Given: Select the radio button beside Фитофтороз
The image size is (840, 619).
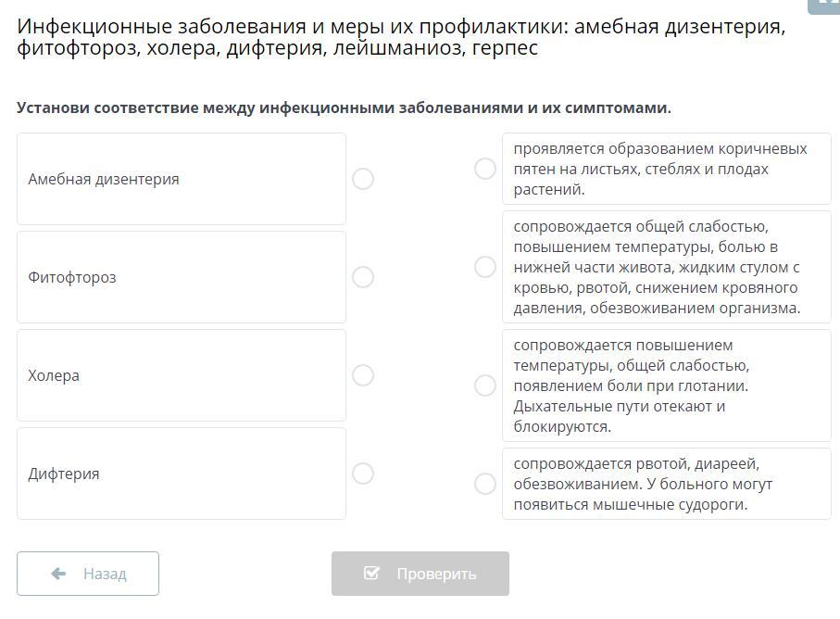Looking at the screenshot, I should [x=363, y=277].
